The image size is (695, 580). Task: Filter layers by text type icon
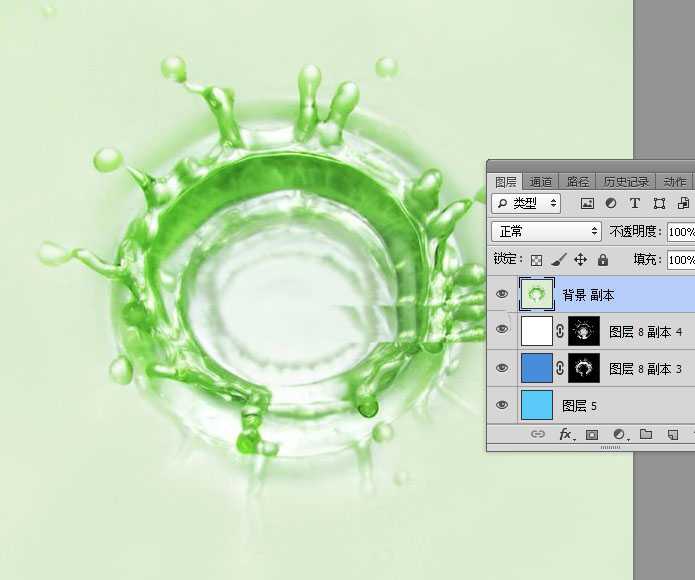tap(634, 203)
